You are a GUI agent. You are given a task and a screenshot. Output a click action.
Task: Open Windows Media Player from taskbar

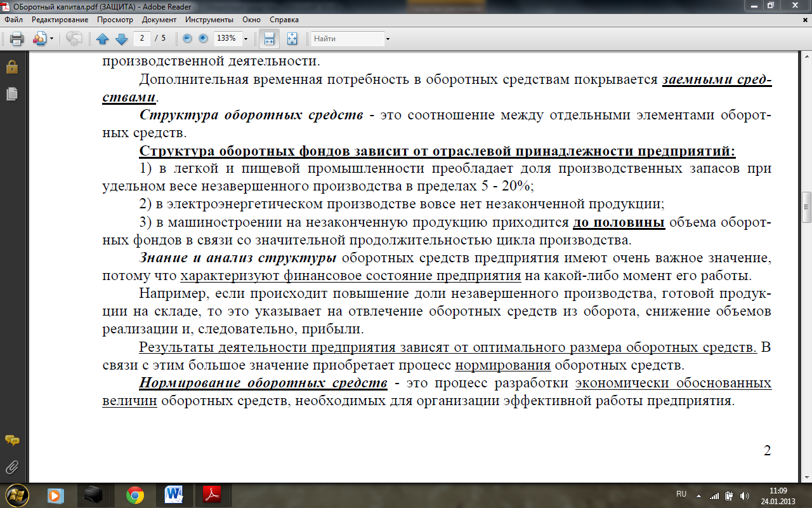56,495
